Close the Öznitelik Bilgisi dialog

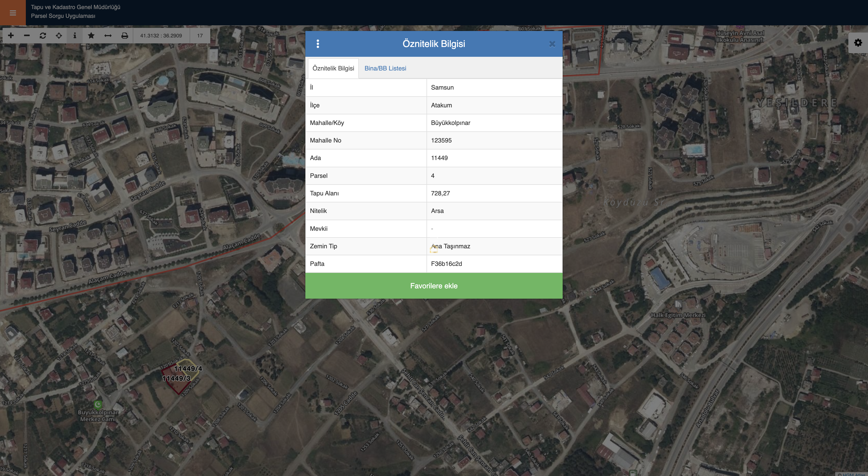click(552, 44)
